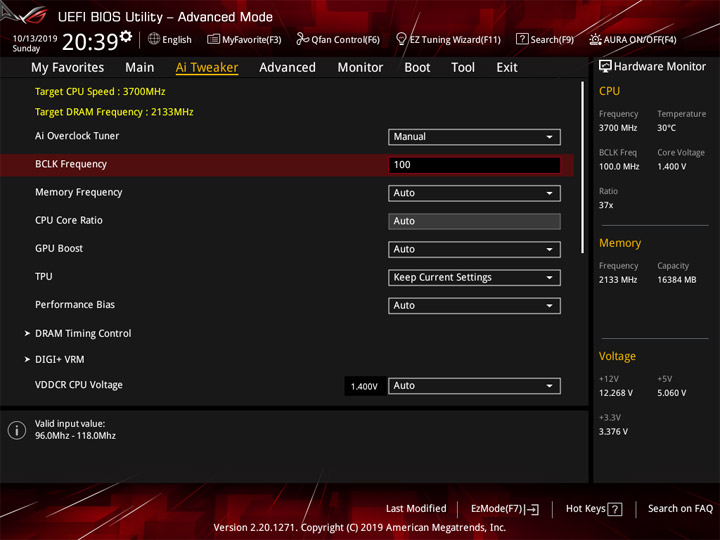
Task: Select the Performance Bias label
Action: 75,305
